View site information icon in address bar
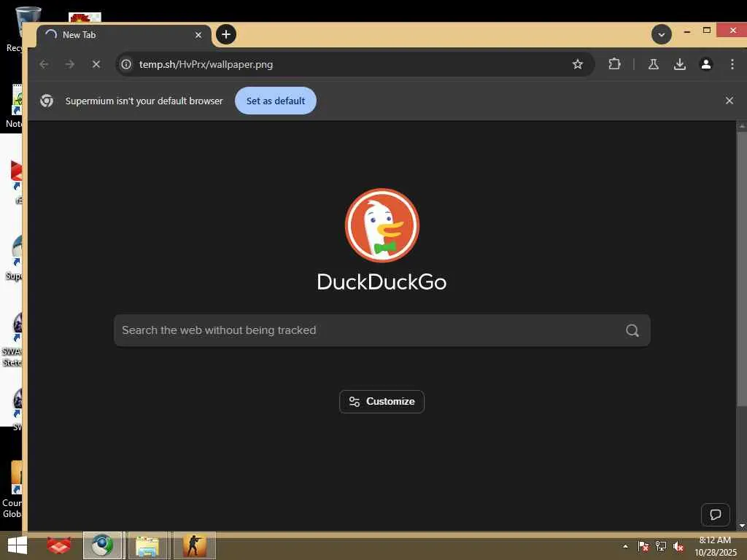Screen dimensions: 747x560 pyautogui.click(x=126, y=64)
